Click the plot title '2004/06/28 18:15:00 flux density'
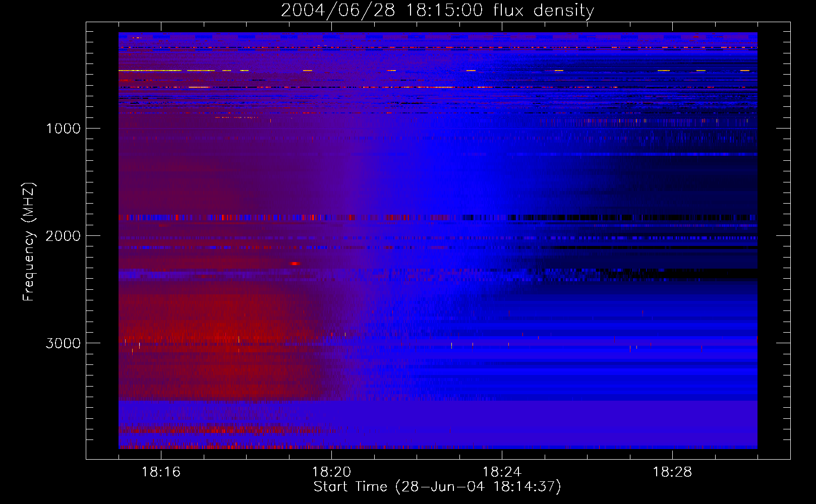This screenshot has width=816, height=504. 437,10
